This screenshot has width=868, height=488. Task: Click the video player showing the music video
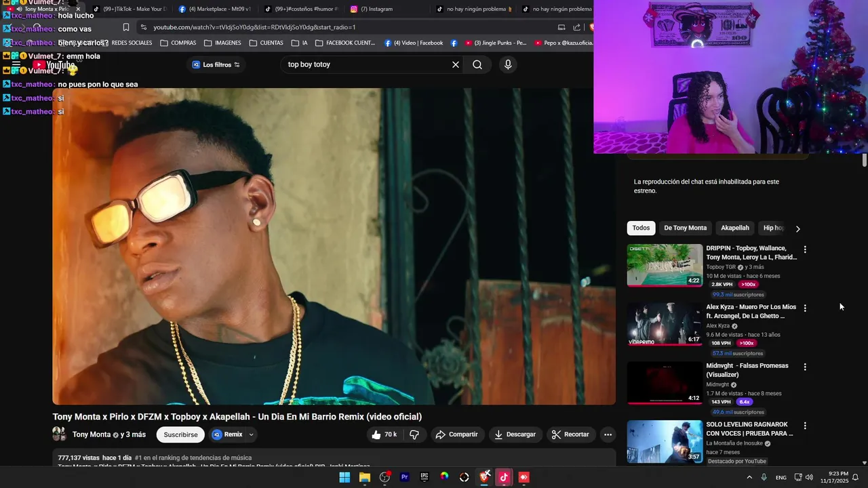tap(334, 246)
